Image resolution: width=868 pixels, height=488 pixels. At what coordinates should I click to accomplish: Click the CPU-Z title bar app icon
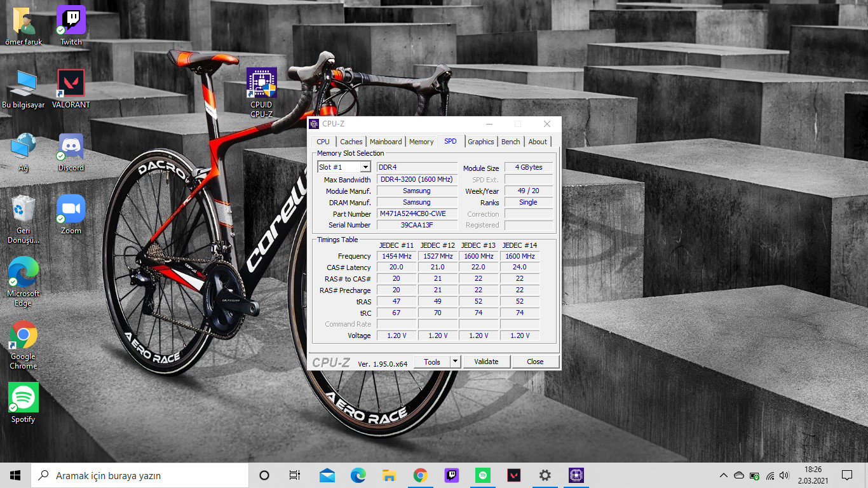click(x=314, y=124)
